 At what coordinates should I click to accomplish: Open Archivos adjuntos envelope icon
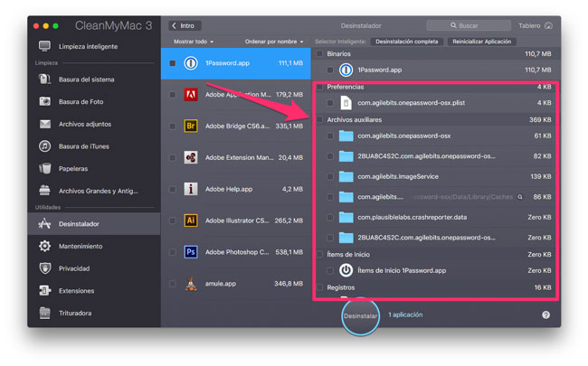[x=44, y=124]
